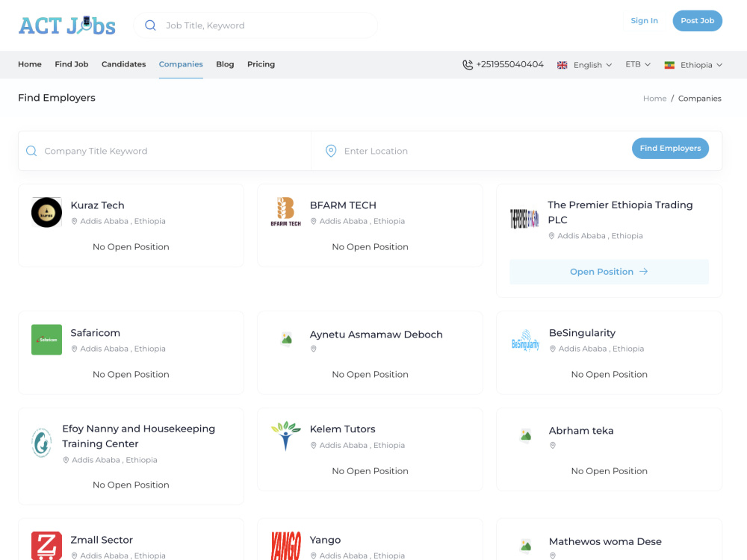Open the Safaricom company name

(x=96, y=333)
